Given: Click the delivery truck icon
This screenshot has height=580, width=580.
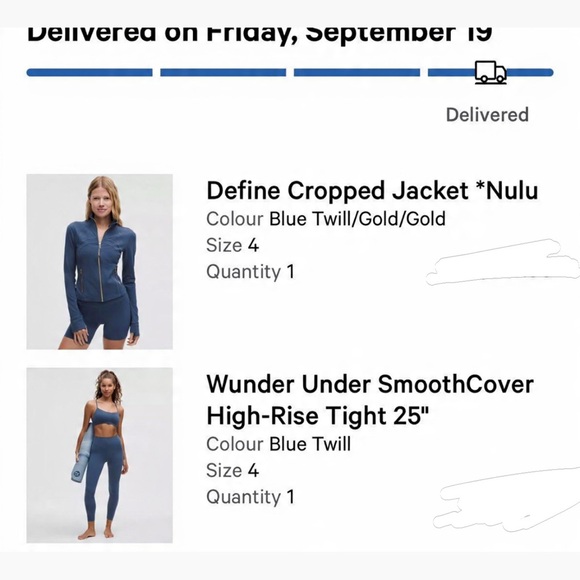Looking at the screenshot, I should pyautogui.click(x=491, y=72).
